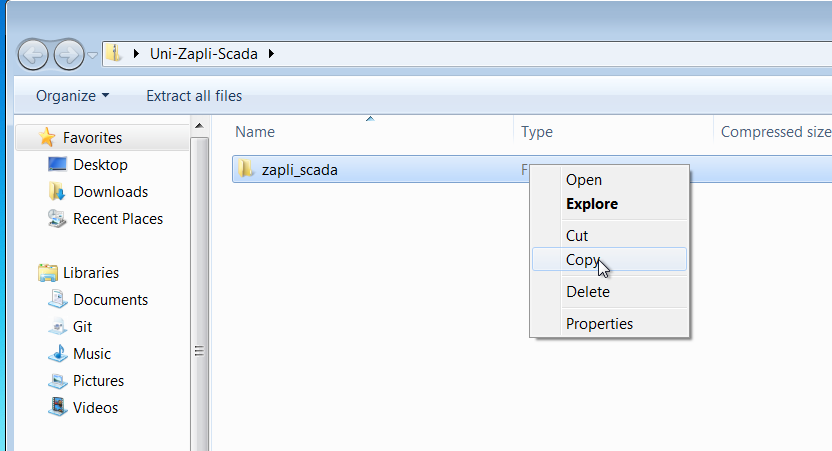The width and height of the screenshot is (832, 451).
Task: Click the navigation pane scroll up arrow
Action: (x=199, y=126)
